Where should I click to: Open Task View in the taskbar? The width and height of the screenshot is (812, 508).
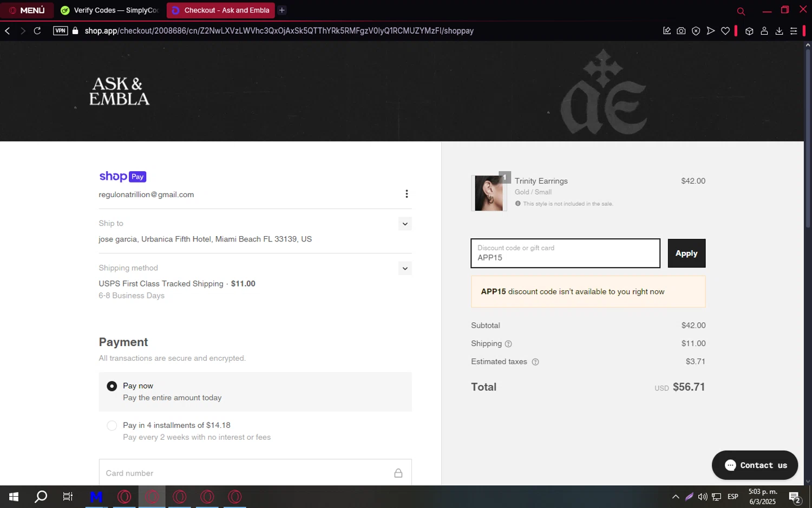(68, 497)
